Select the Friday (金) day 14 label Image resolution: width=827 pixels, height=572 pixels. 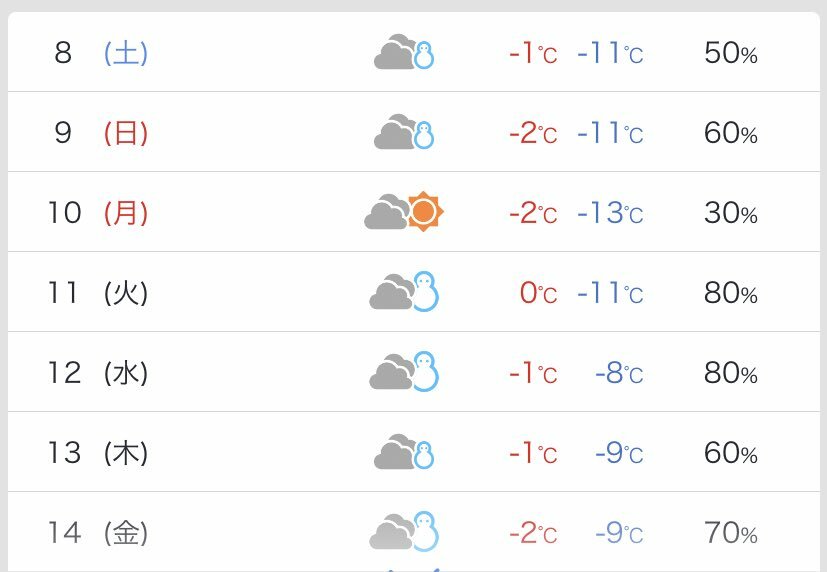pos(126,533)
